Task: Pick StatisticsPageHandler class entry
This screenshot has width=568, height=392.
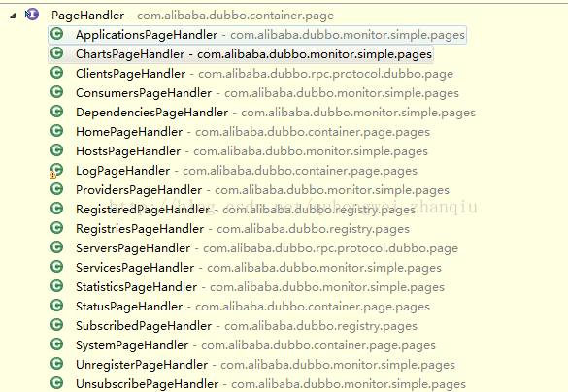Action: [x=260, y=287]
